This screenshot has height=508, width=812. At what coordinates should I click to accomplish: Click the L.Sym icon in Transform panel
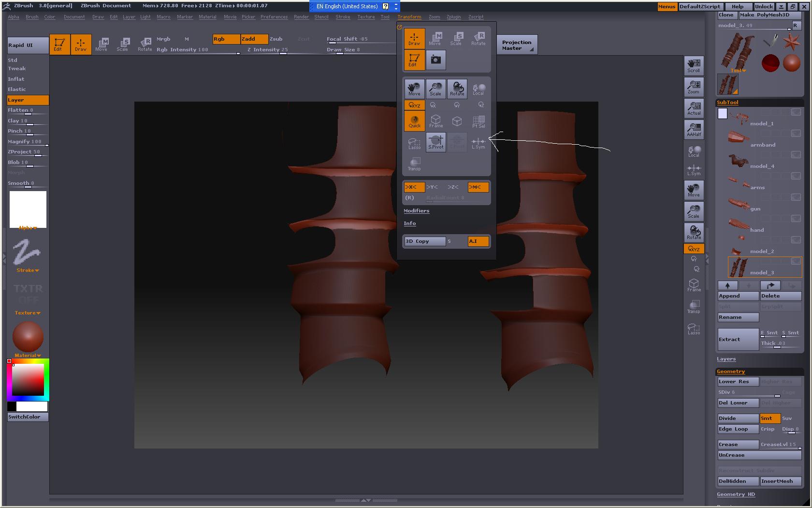pyautogui.click(x=478, y=142)
